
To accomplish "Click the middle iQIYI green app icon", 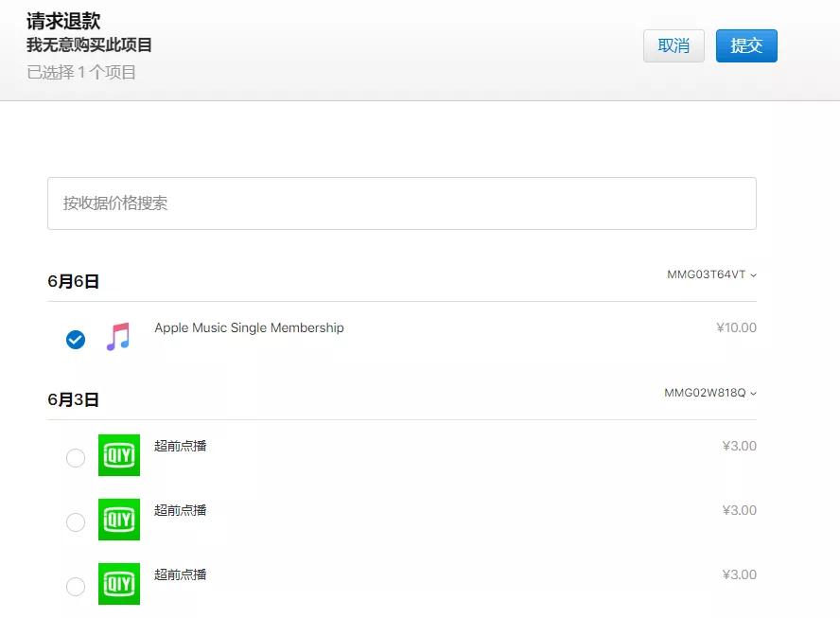I will click(119, 520).
